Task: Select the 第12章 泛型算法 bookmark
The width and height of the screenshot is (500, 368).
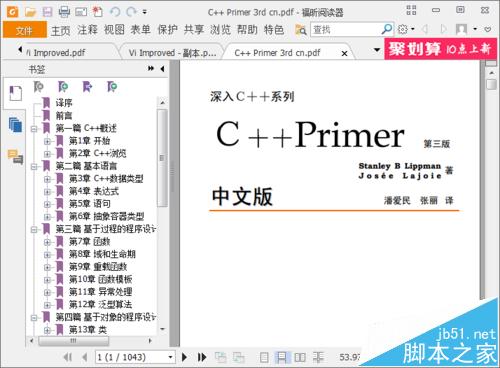Action: pos(100,304)
